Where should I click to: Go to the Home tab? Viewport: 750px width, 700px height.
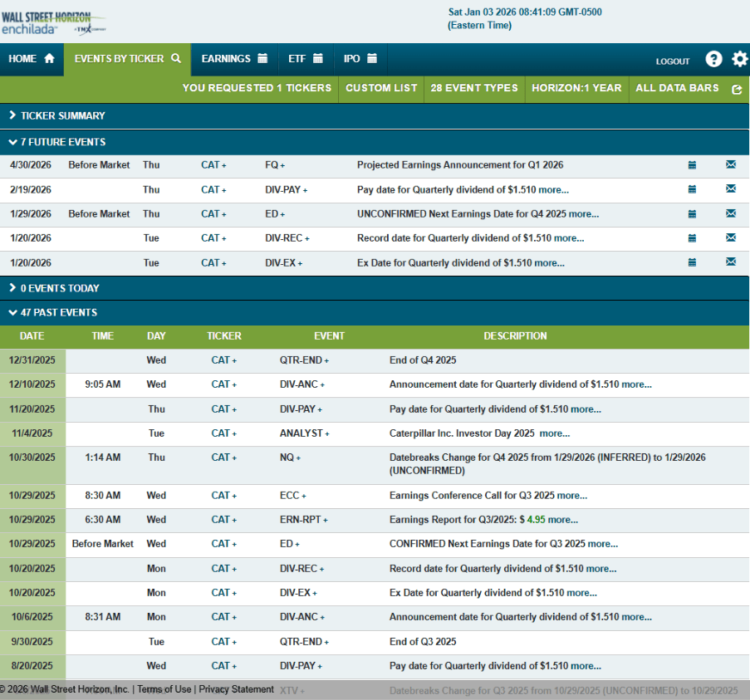coord(31,59)
